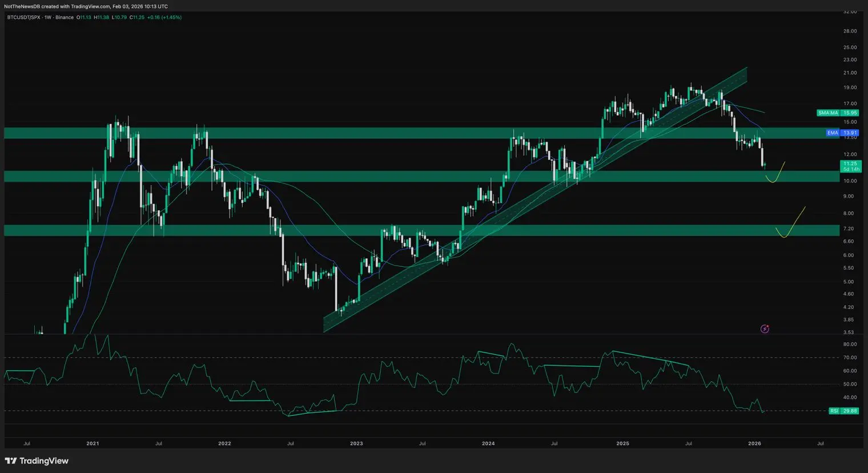Select the low value L10.79
Image resolution: width=868 pixels, height=473 pixels.
(119, 18)
